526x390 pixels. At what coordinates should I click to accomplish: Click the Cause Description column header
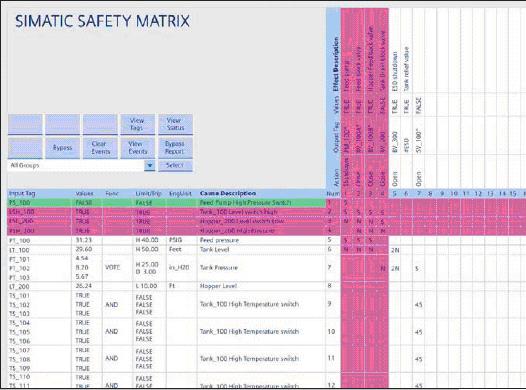[228, 193]
